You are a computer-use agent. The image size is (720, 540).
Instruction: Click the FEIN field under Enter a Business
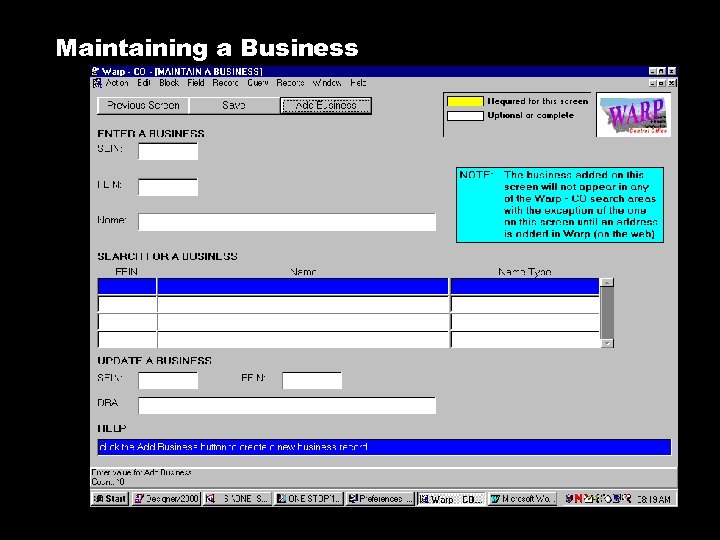point(168,187)
